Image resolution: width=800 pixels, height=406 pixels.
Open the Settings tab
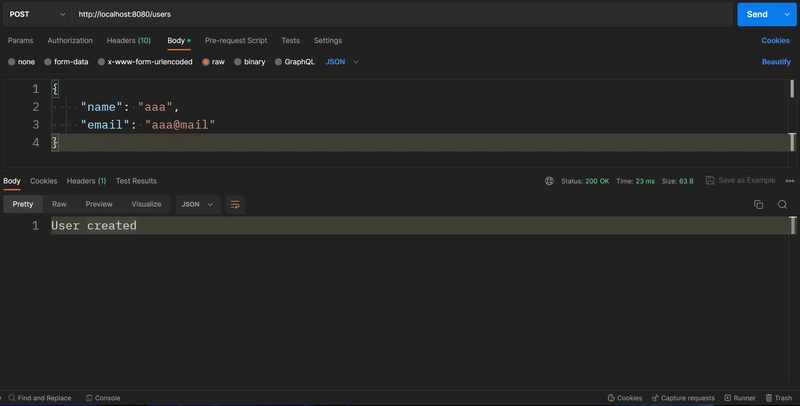click(x=328, y=40)
